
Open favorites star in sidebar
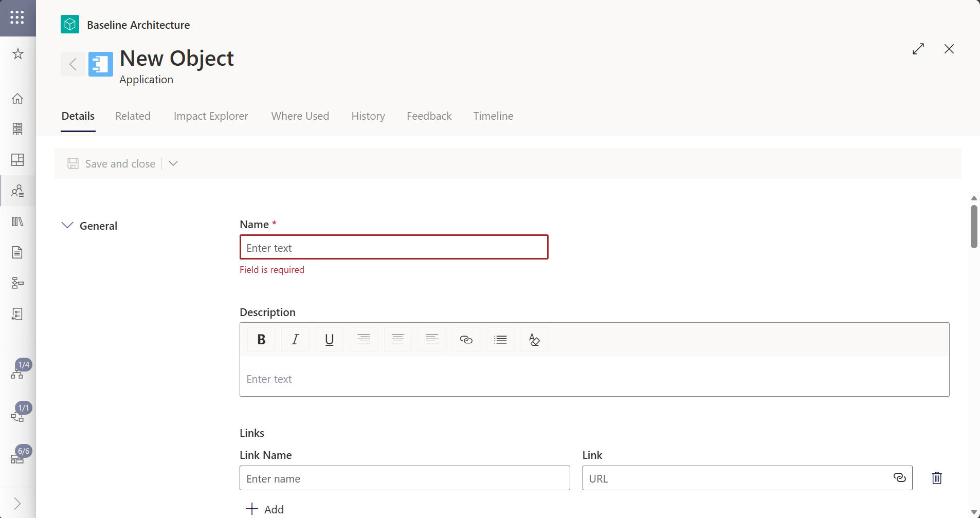18,53
